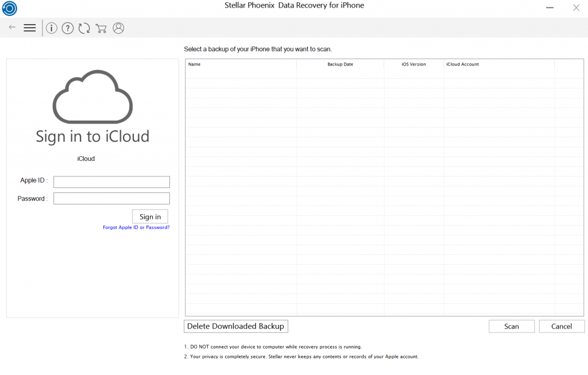Go back using the back arrow
Image resolution: width=588 pixels, height=375 pixels.
(12, 27)
